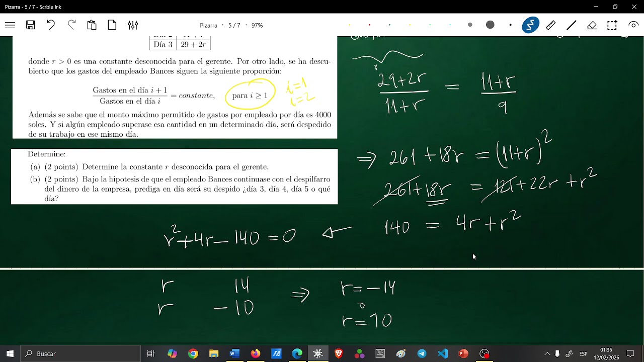Redo the last undone stroke
This screenshot has width=644, height=362.
click(71, 25)
